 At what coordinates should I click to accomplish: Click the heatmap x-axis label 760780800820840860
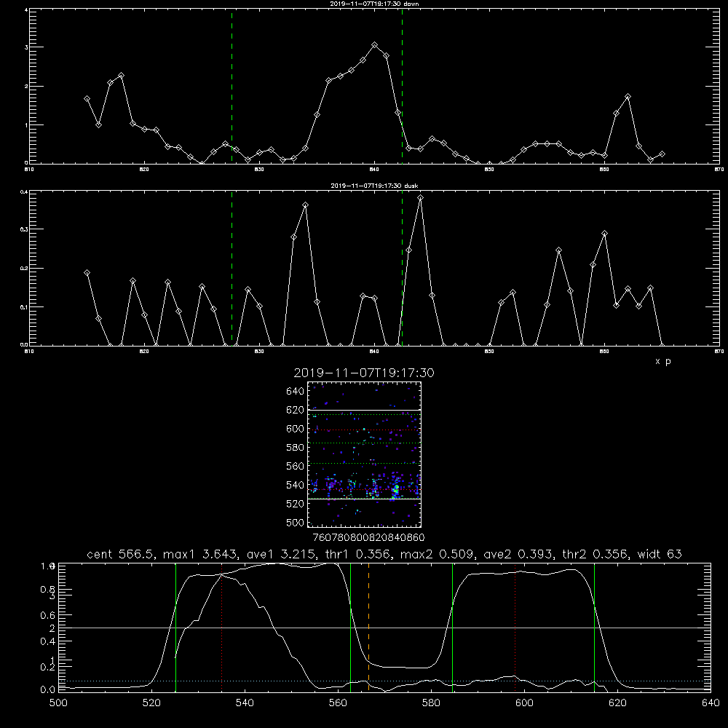(x=368, y=538)
